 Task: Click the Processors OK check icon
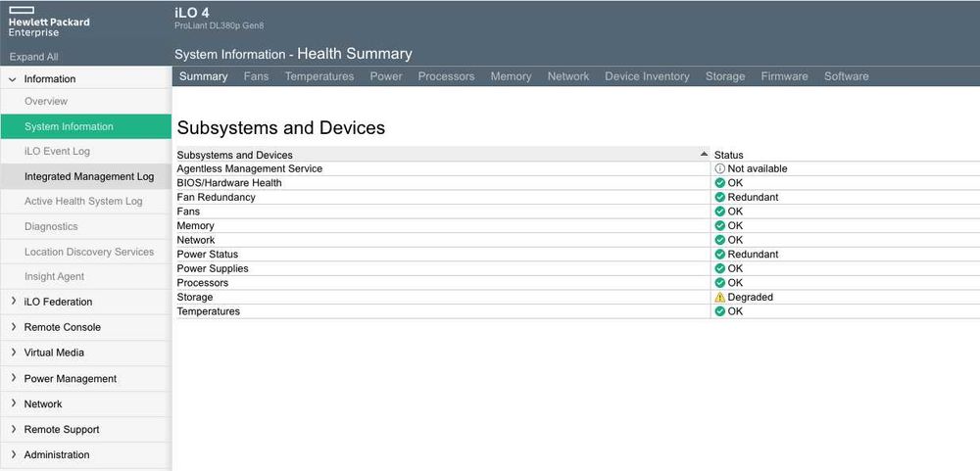pyautogui.click(x=720, y=283)
